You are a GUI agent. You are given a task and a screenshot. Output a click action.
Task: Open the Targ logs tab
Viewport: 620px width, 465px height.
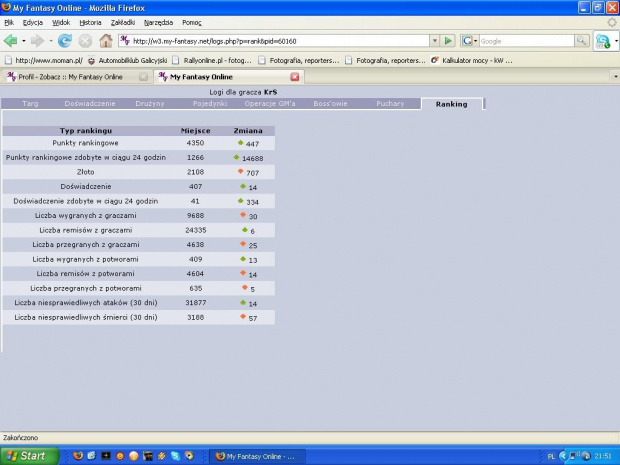[x=30, y=104]
